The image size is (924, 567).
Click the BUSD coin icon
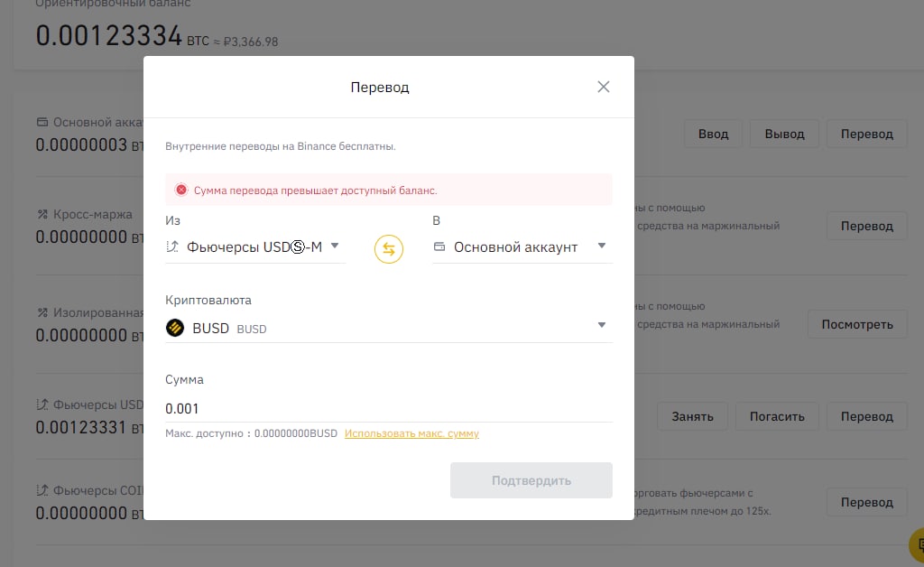tap(175, 328)
